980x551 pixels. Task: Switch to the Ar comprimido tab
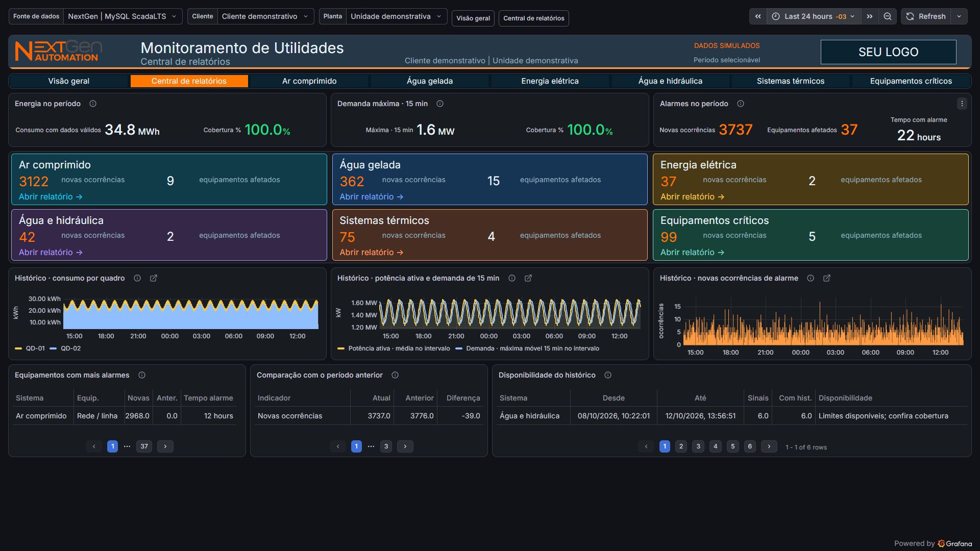[x=309, y=81]
